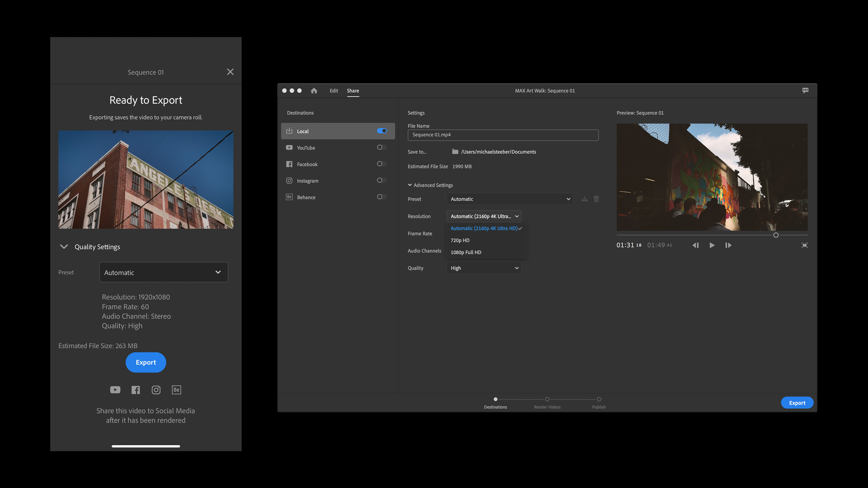Enable the Facebook destination toggle
Screen dimensions: 868x488
point(381,164)
